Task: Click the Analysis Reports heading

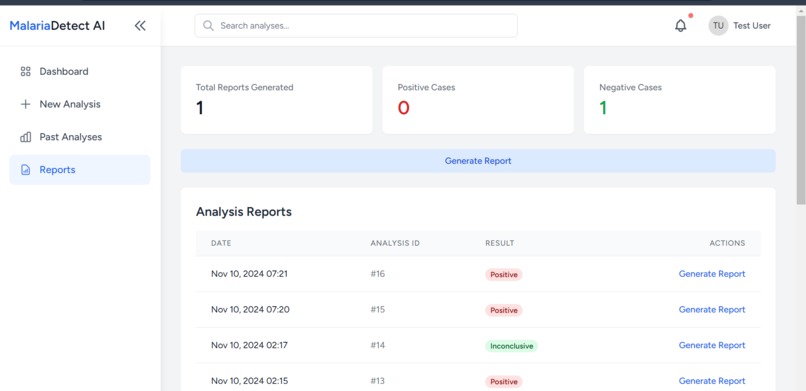Action: pyautogui.click(x=244, y=212)
